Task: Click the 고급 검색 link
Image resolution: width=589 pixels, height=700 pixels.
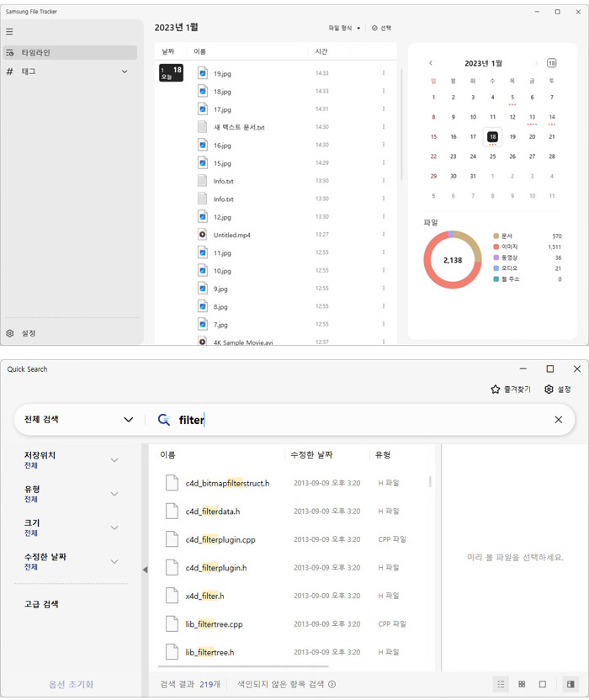Action: 41,604
